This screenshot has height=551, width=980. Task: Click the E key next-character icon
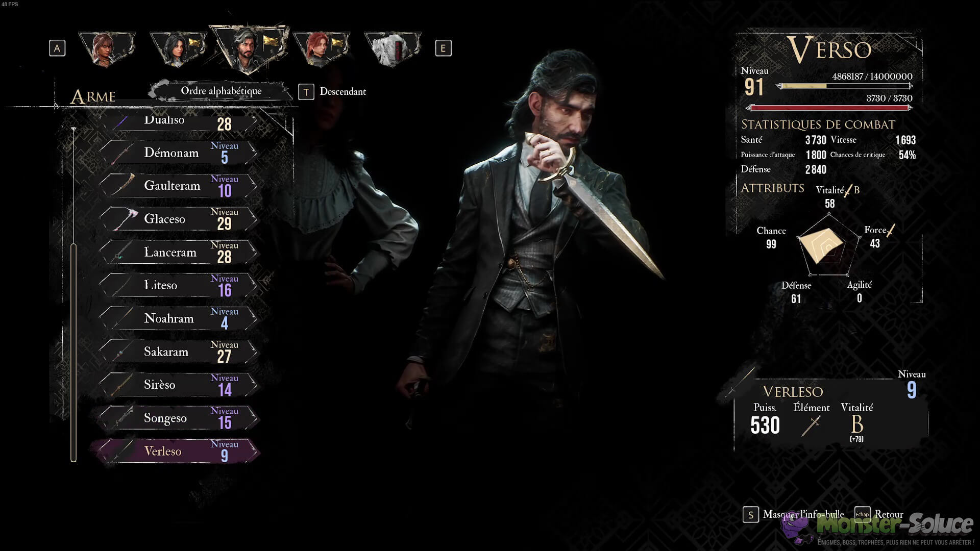[443, 48]
